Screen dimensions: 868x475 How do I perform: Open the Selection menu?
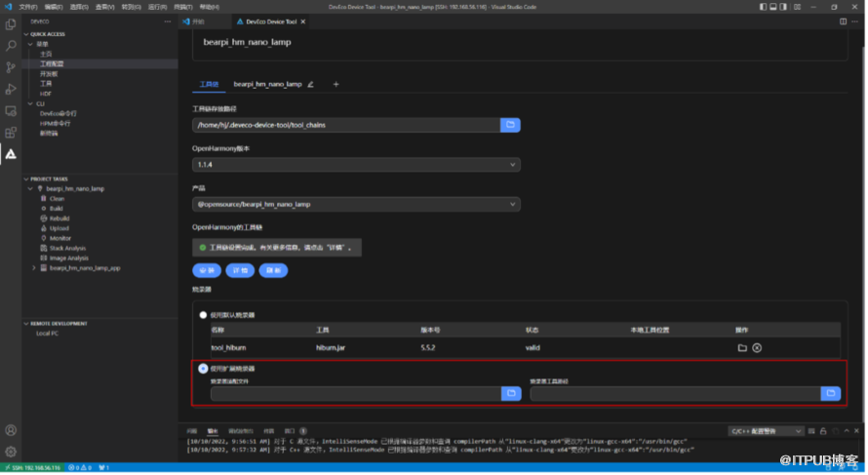[79, 7]
